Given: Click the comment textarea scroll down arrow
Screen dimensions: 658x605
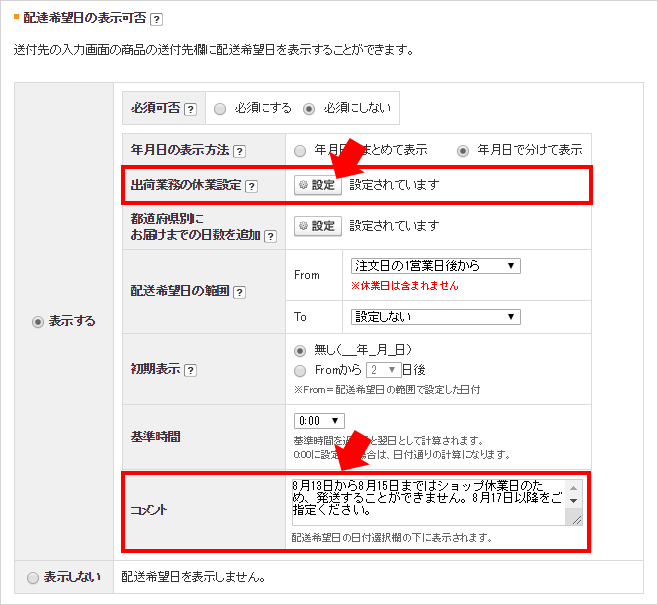Looking at the screenshot, I should point(574,501).
